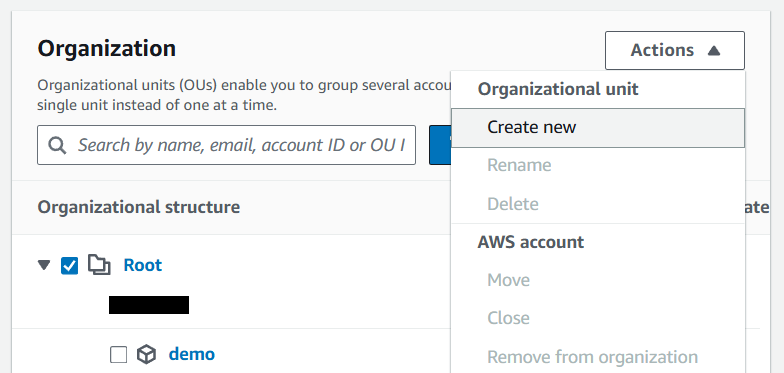This screenshot has width=784, height=373.
Task: Click the magnifier icon in search box
Action: click(x=57, y=146)
